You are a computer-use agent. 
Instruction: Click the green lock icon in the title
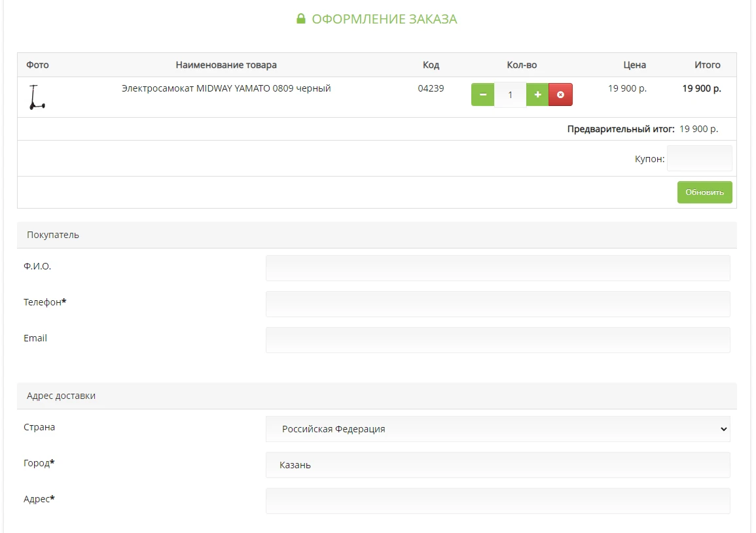301,19
